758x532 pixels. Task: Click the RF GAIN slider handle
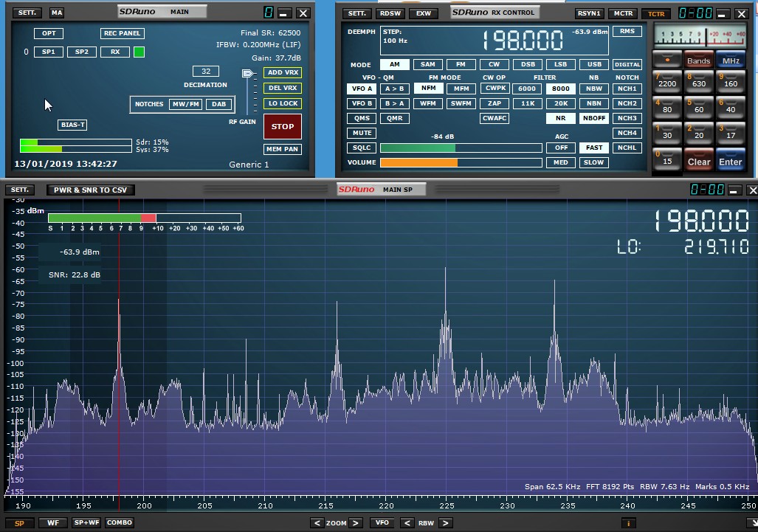pos(247,74)
